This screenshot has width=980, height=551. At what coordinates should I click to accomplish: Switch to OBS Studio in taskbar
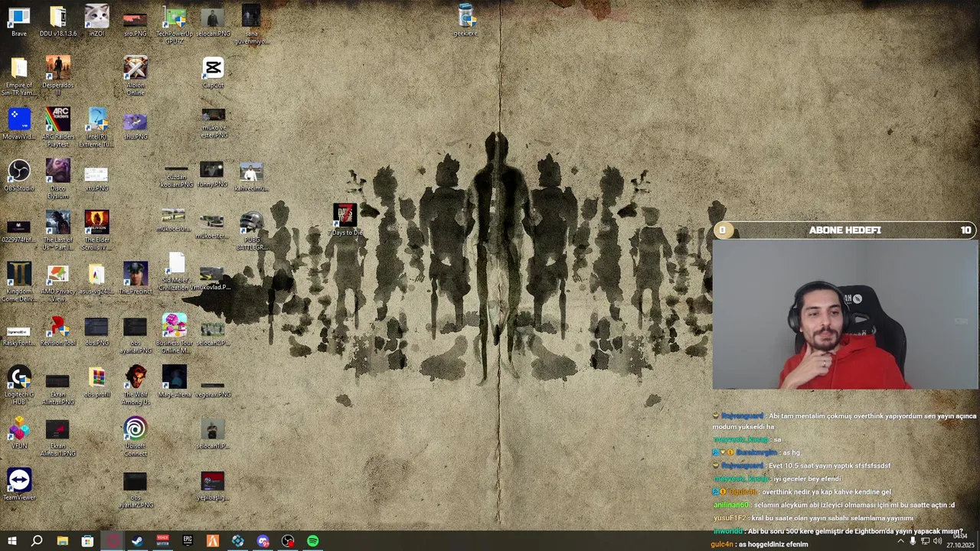point(288,541)
